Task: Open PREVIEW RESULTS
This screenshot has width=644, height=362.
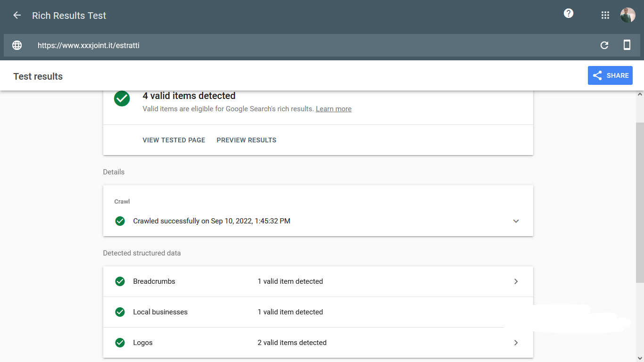Action: point(247,140)
